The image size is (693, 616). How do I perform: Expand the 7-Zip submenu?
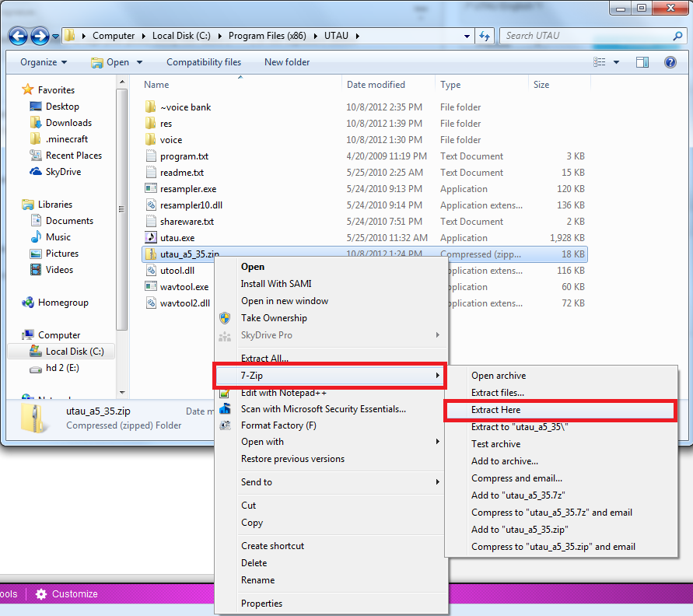[x=330, y=376]
